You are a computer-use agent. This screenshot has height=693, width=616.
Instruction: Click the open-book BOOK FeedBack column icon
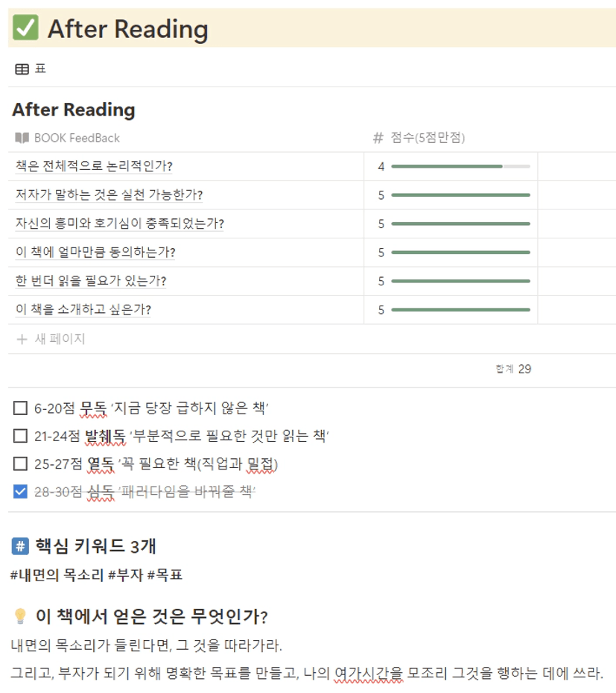click(x=22, y=138)
